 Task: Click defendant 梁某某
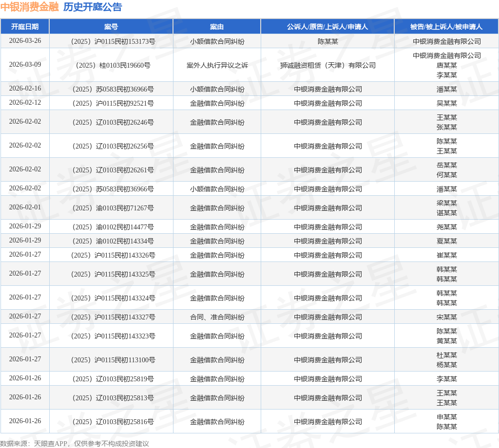tap(447, 203)
